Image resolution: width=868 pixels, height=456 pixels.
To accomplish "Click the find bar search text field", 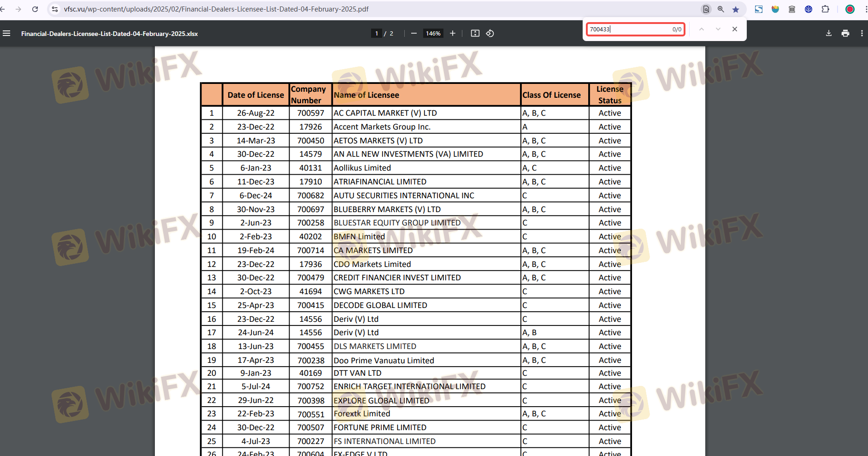I will point(629,29).
